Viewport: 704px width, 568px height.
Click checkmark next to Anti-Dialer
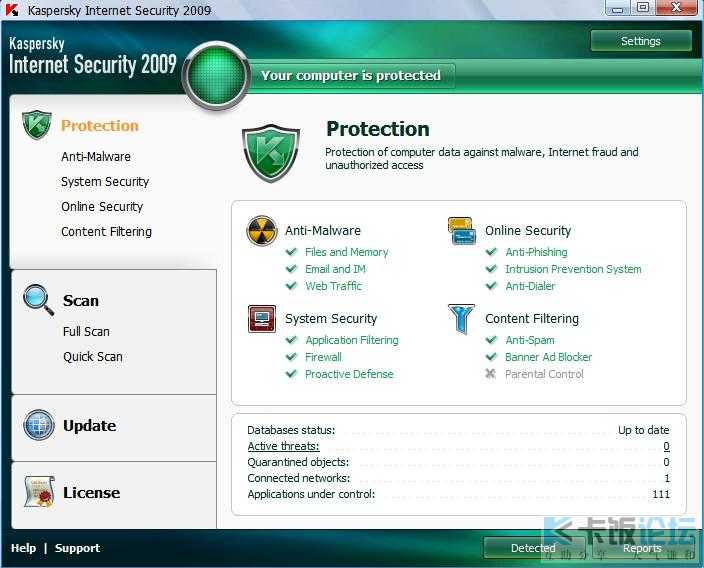[491, 286]
